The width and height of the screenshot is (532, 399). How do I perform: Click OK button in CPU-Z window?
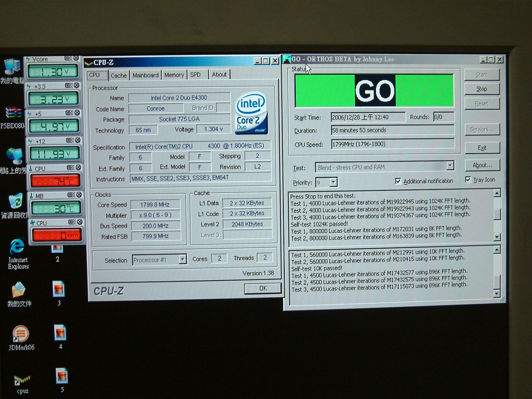tap(263, 288)
